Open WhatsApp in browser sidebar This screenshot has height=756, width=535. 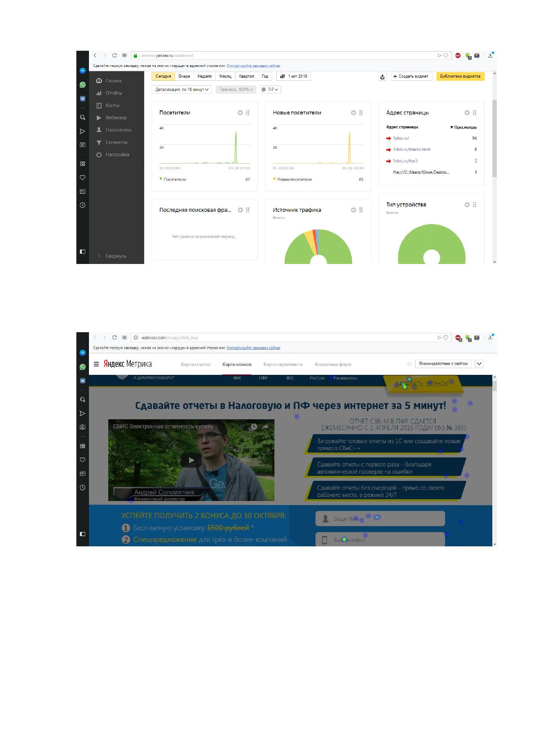[x=83, y=85]
